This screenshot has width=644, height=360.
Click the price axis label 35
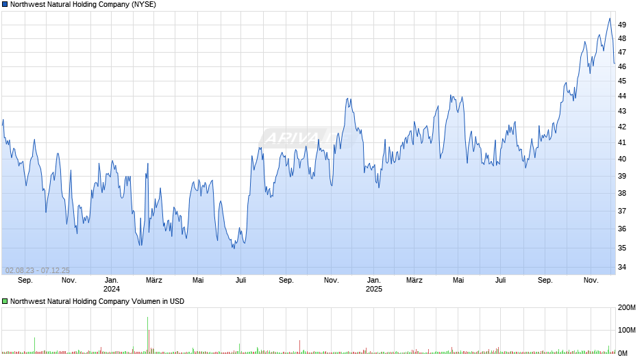pyautogui.click(x=622, y=248)
